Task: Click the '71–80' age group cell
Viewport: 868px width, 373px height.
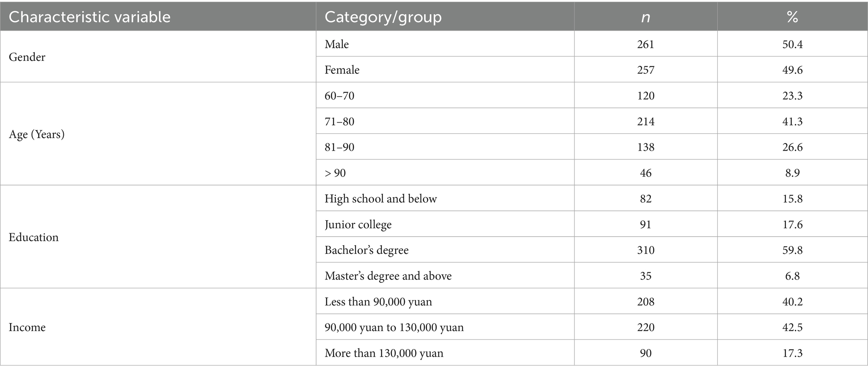Action: pyautogui.click(x=339, y=122)
